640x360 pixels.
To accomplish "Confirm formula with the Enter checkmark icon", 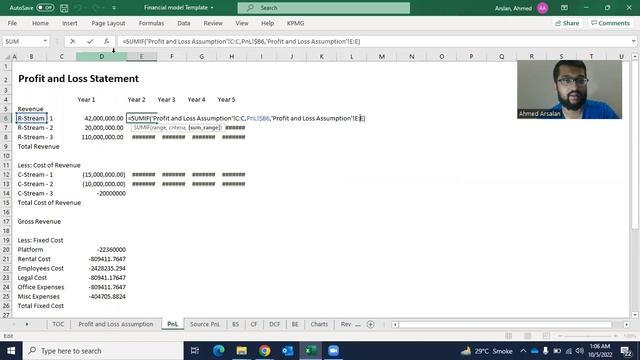I will (90, 41).
